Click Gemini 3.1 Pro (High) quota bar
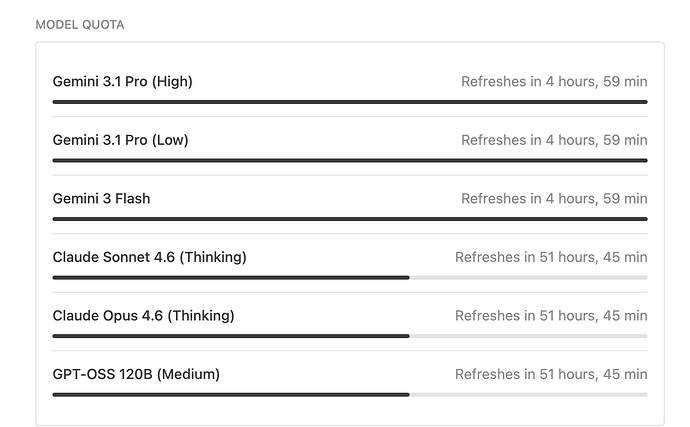The width and height of the screenshot is (690, 427). tap(350, 102)
